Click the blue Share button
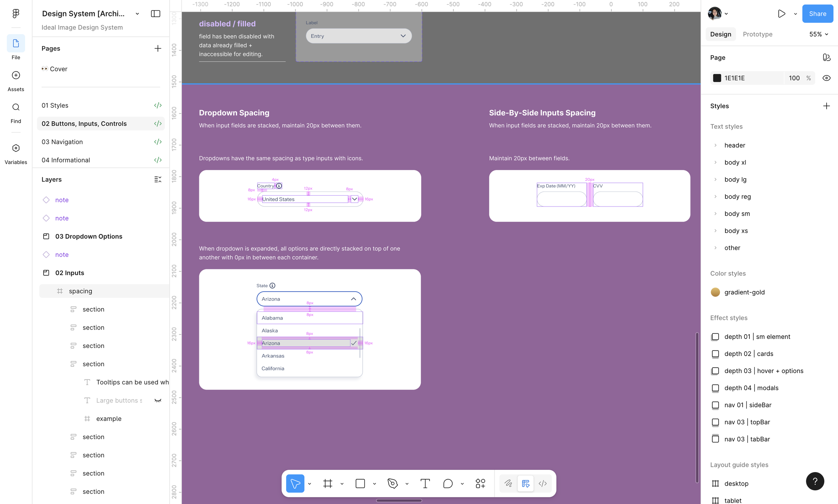Viewport: 838px width, 504px height. (x=817, y=14)
